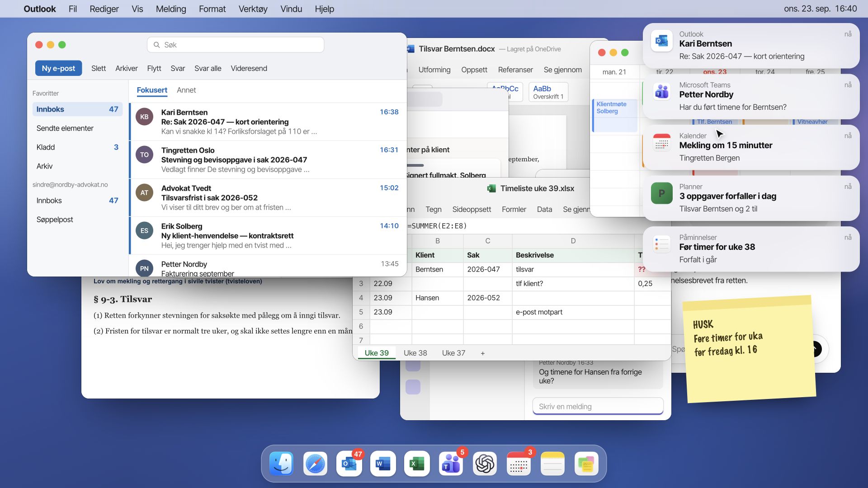The height and width of the screenshot is (488, 868).
Task: Open the Verktøy menu
Action: (253, 9)
